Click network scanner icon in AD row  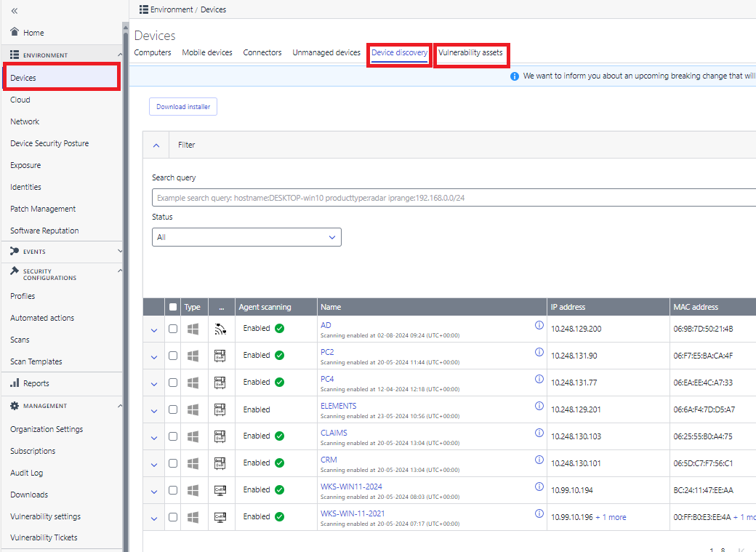point(220,329)
